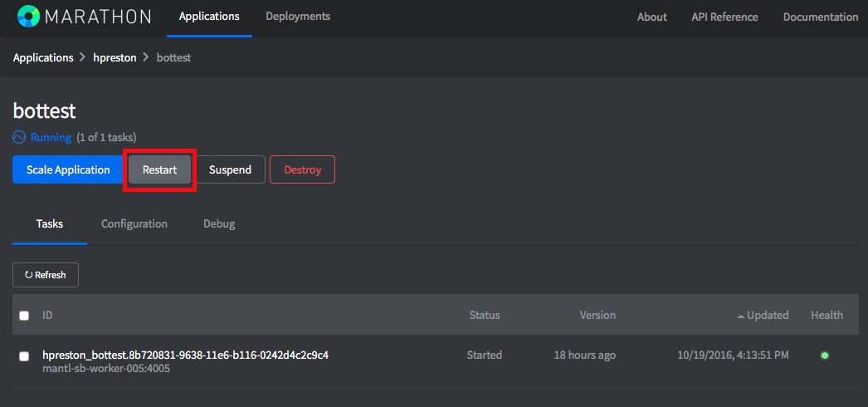868x407 pixels.
Task: Open the Applications nav tab
Action: [x=209, y=17]
